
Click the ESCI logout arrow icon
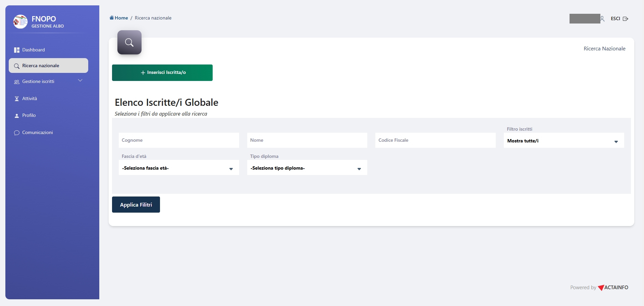tap(625, 19)
